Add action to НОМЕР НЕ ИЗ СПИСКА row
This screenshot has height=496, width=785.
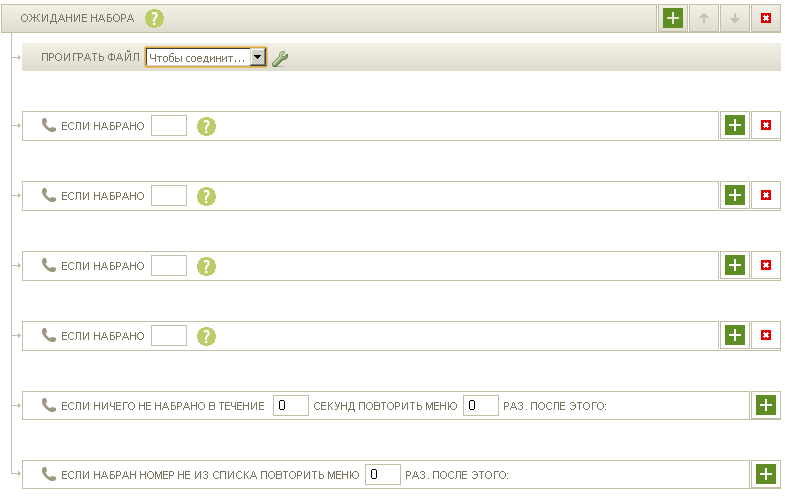click(x=766, y=474)
